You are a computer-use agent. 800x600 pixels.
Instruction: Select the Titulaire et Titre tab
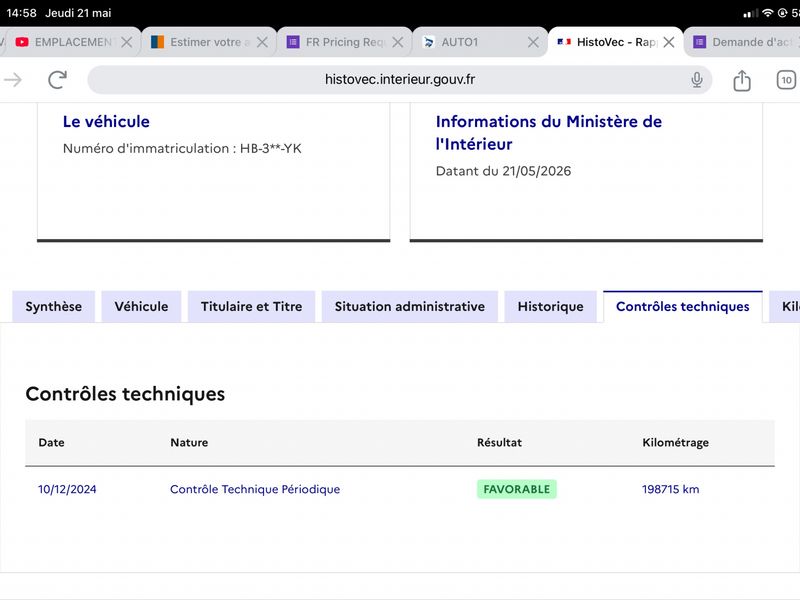(x=252, y=307)
